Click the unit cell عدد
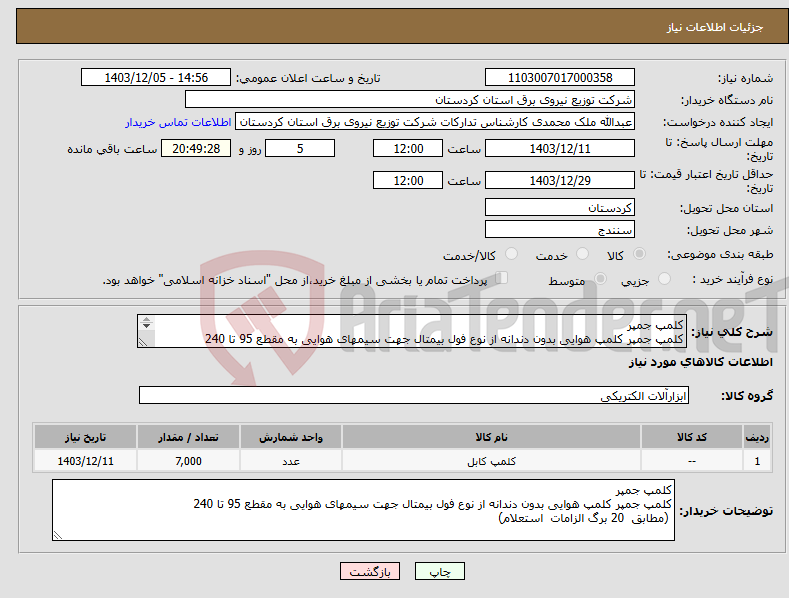The width and height of the screenshot is (789, 598). 291,461
